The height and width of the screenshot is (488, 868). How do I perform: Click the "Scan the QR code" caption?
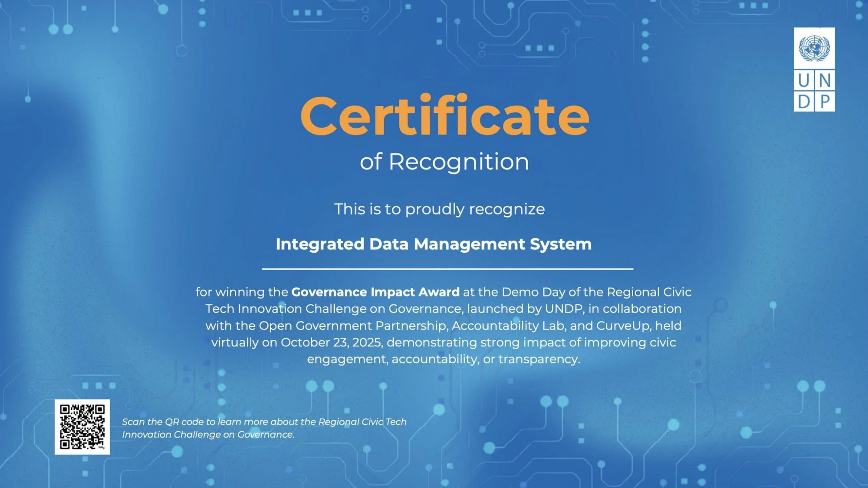pos(264,428)
